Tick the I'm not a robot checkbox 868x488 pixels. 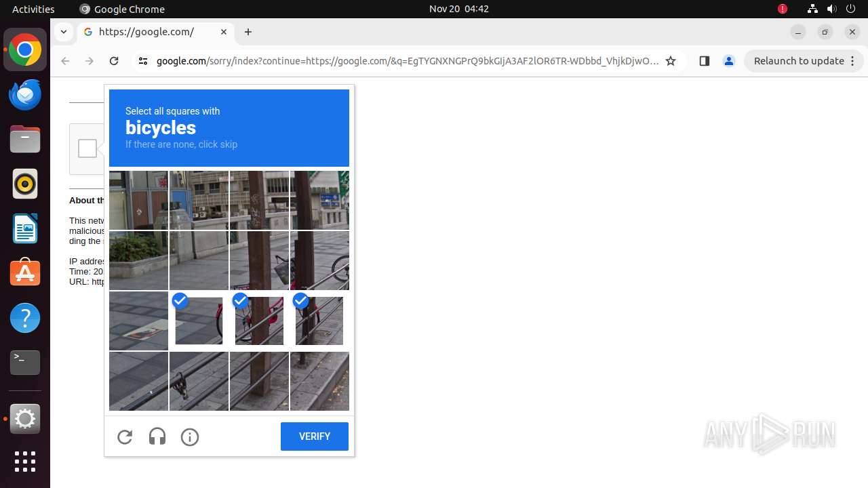coord(87,148)
